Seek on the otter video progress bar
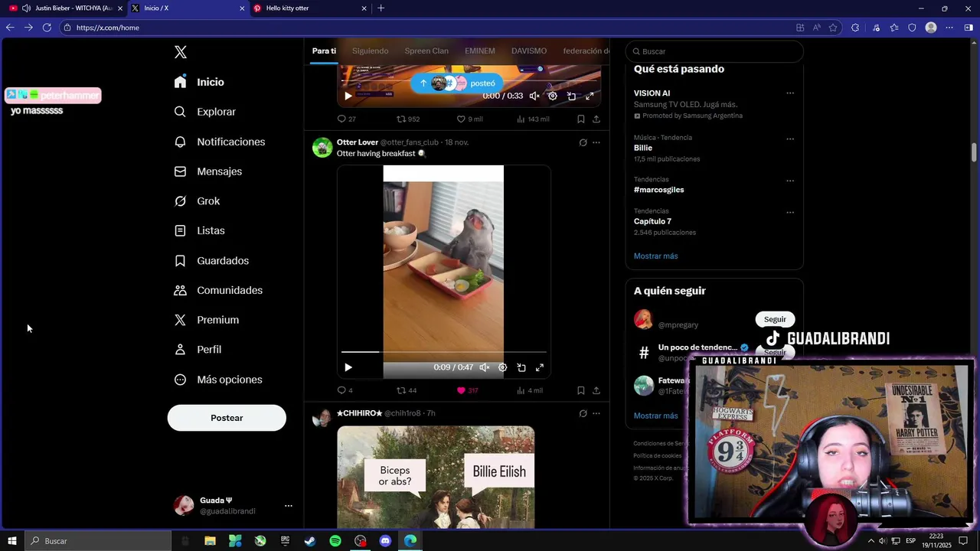Image resolution: width=980 pixels, height=551 pixels. pos(444,352)
